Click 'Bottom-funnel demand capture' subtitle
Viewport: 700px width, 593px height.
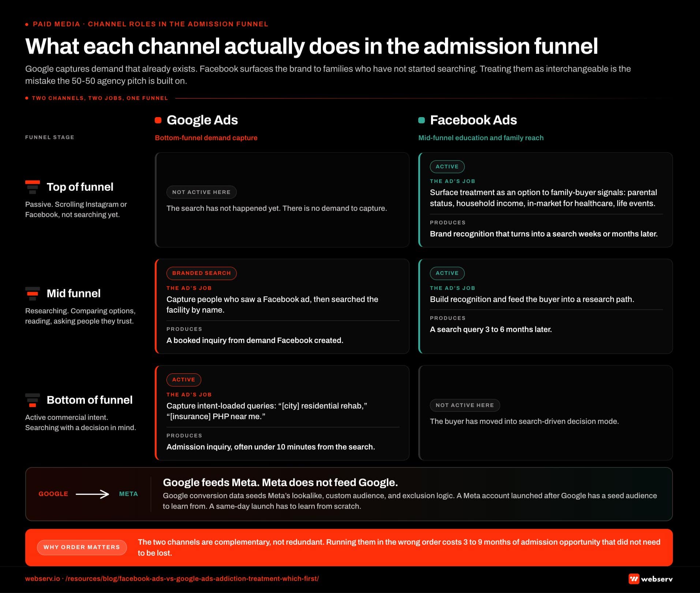[x=206, y=138]
